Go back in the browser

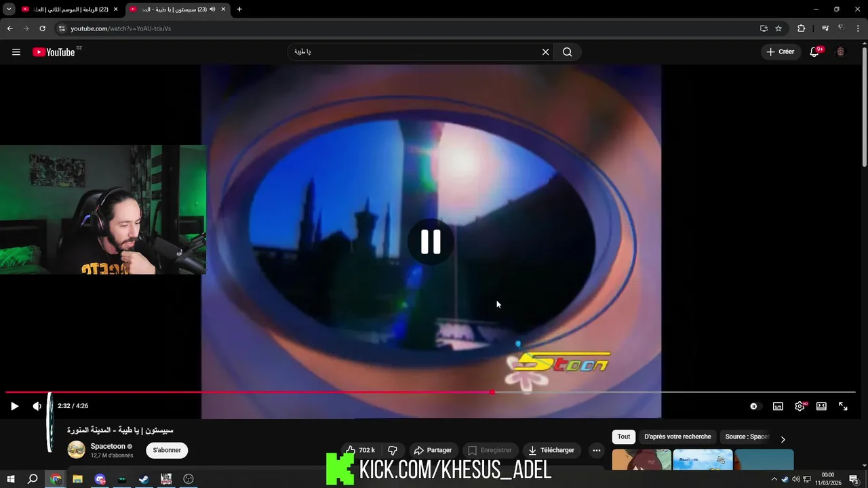click(9, 28)
